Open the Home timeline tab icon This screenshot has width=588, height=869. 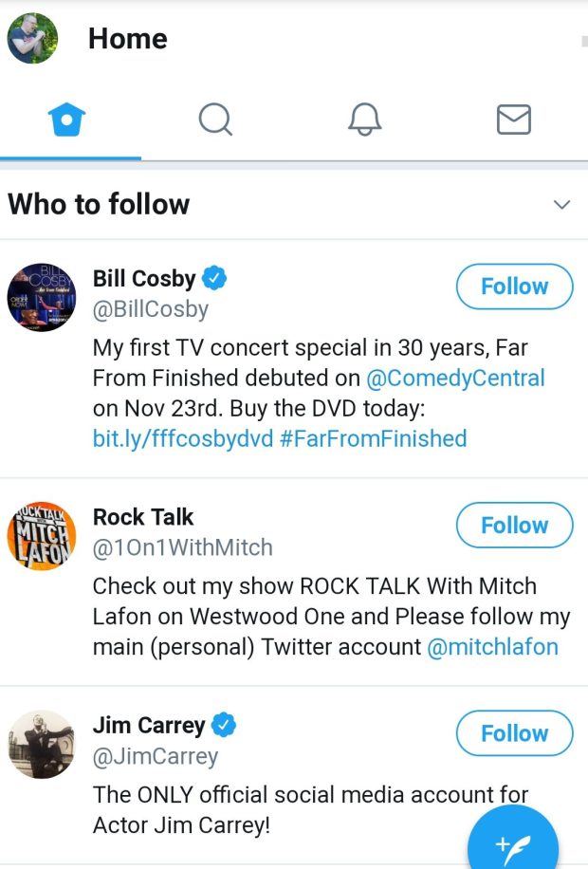pos(67,120)
